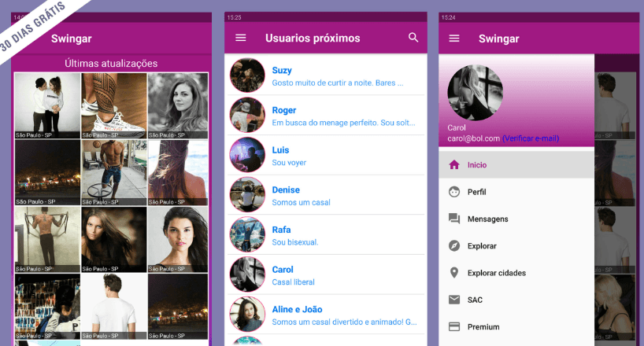This screenshot has height=346, width=644.
Task: Click 'Gosto muito de curtir a noite' text
Action: coord(338,83)
